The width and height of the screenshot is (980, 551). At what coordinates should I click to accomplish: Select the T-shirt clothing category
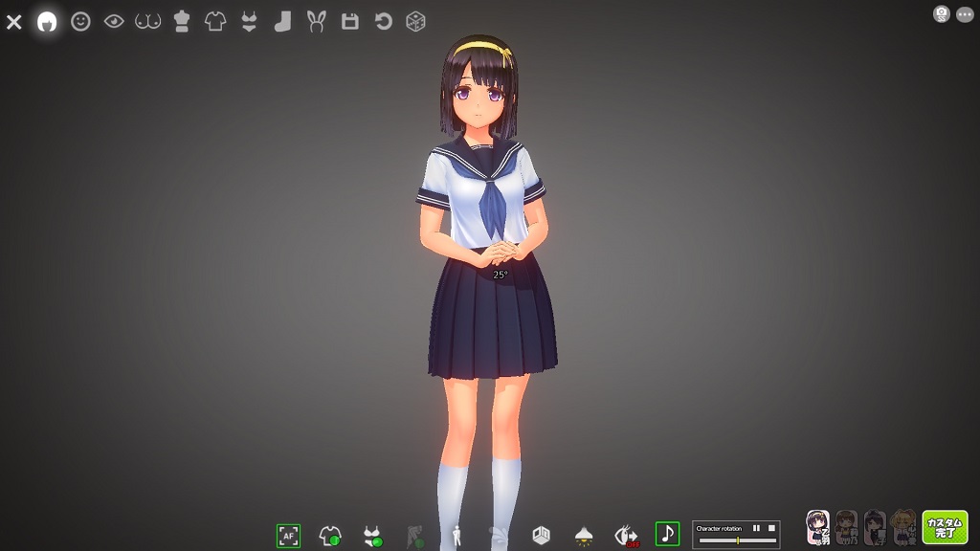(x=215, y=22)
